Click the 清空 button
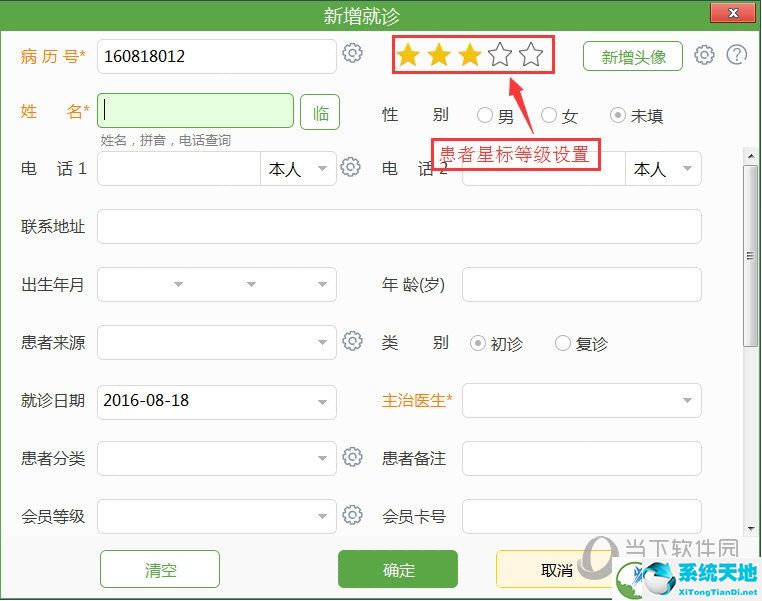762x601 pixels. click(x=160, y=569)
